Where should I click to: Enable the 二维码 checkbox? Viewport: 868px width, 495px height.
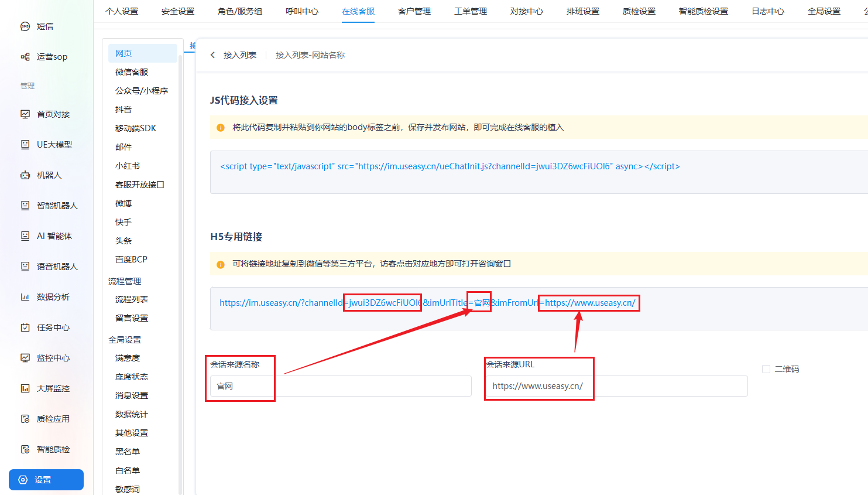[x=766, y=369]
